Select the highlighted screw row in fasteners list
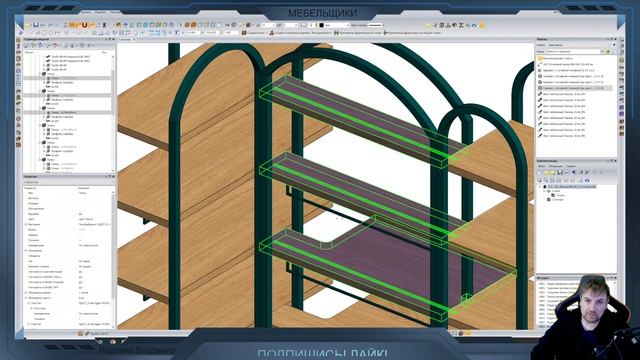 tap(575, 88)
